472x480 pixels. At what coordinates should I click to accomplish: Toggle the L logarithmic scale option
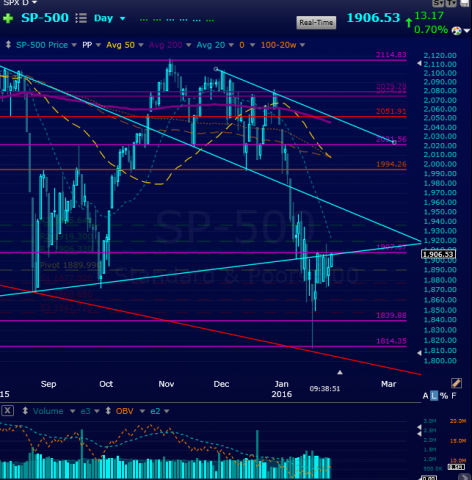tap(434, 396)
